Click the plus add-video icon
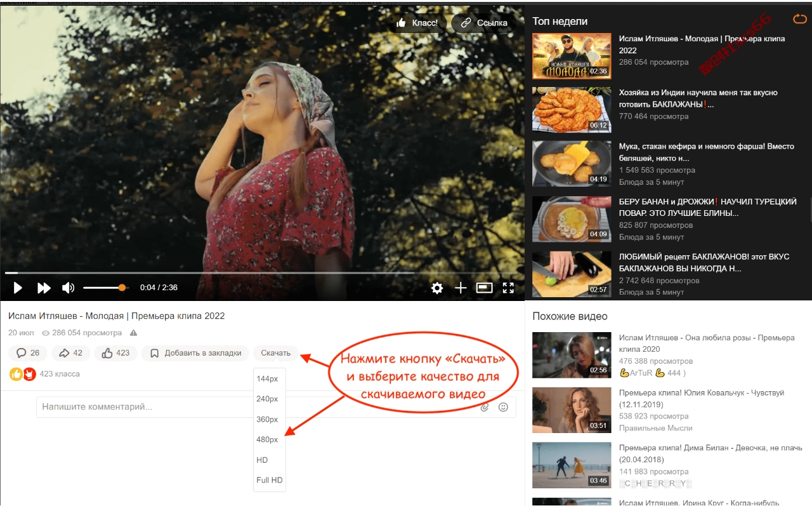Image resolution: width=812 pixels, height=508 pixels. coord(461,288)
